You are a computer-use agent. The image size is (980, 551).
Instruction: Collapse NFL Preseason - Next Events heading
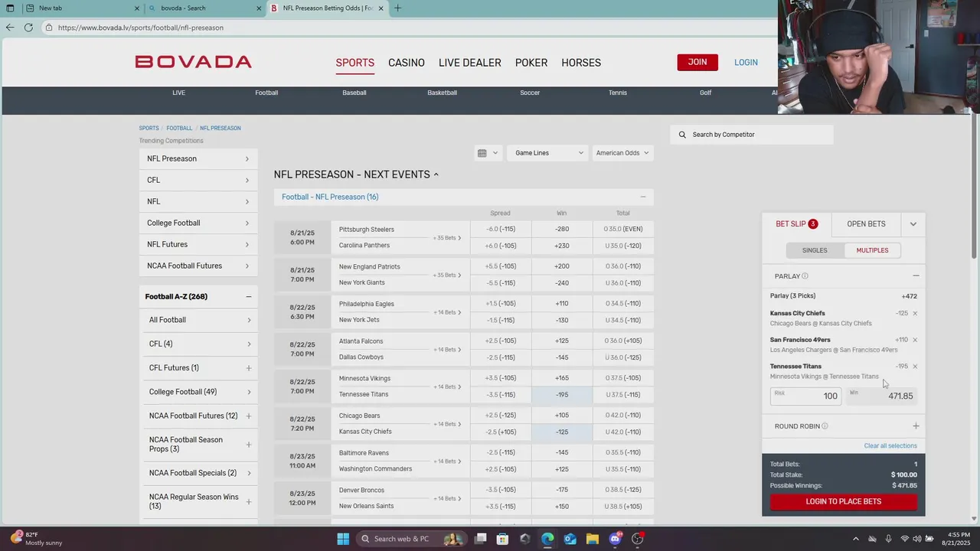[436, 174]
